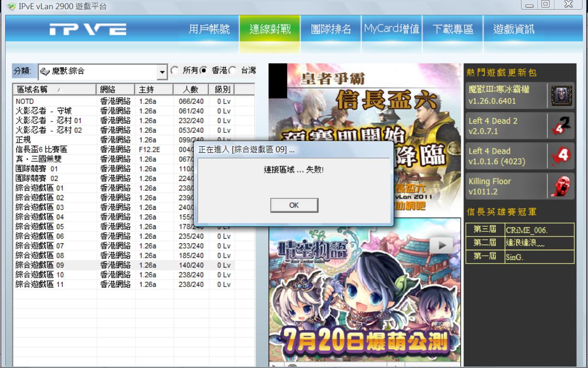
Task: Select the 火影忍者 - 守城 room
Action: pos(124,111)
